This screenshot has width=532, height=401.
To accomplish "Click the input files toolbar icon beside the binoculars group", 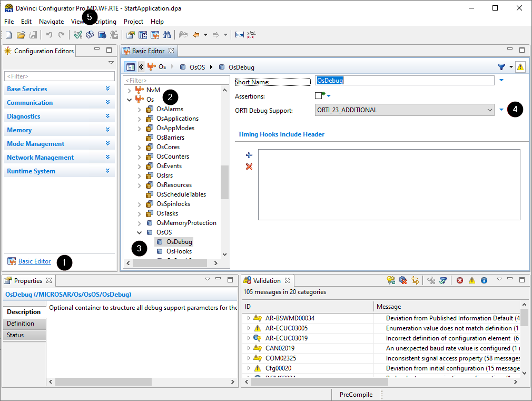I will coord(143,35).
